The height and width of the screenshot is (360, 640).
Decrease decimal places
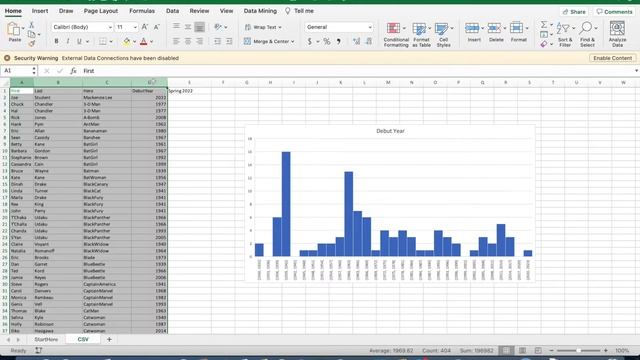click(x=369, y=41)
